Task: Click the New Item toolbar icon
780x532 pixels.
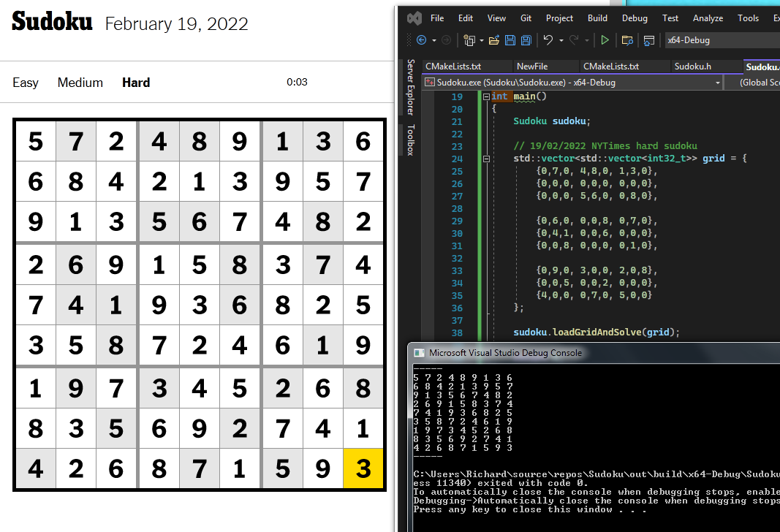Action: tap(469, 40)
